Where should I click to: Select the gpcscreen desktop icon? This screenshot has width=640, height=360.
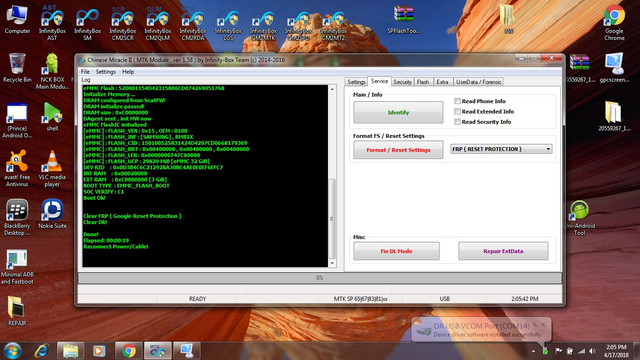(614, 68)
